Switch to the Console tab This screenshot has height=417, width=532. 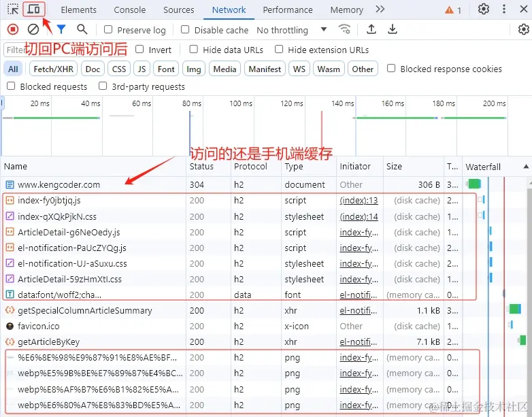130,10
